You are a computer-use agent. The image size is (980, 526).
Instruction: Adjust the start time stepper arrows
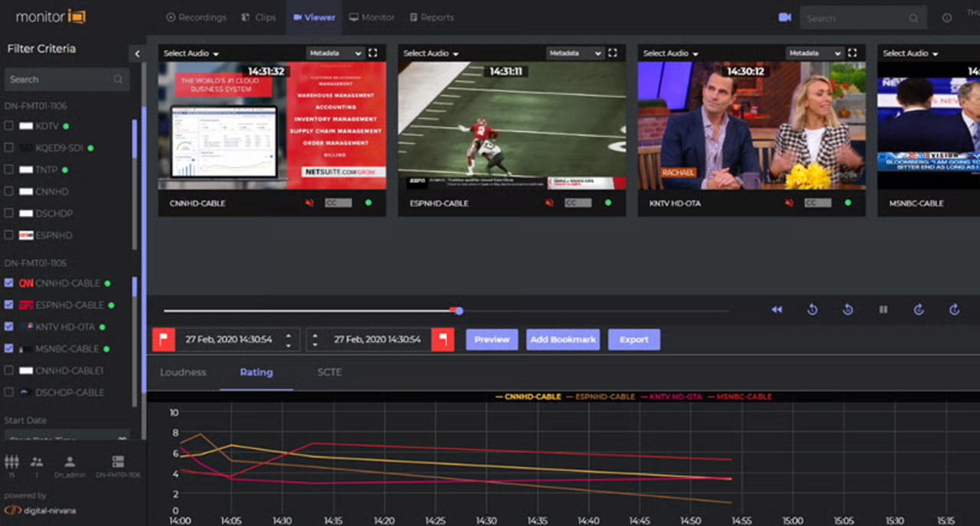click(289, 339)
